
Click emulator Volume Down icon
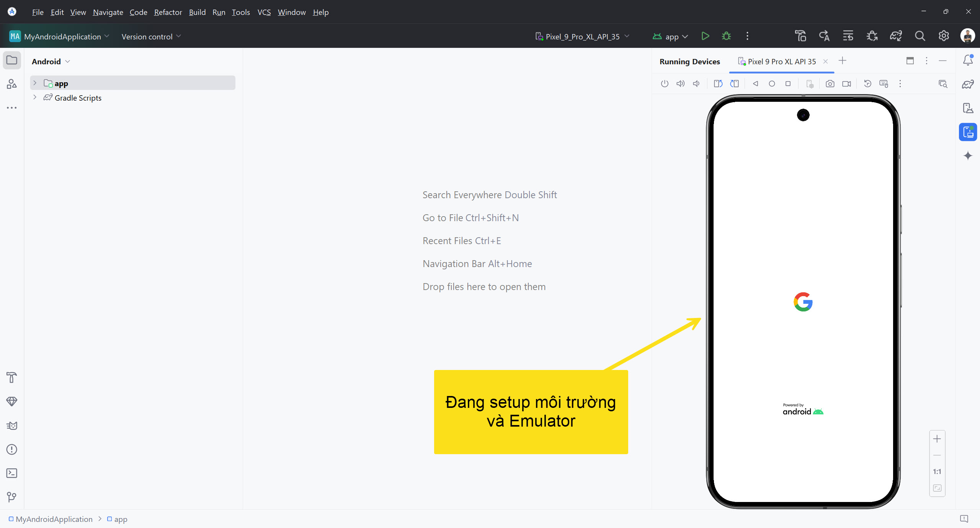696,83
